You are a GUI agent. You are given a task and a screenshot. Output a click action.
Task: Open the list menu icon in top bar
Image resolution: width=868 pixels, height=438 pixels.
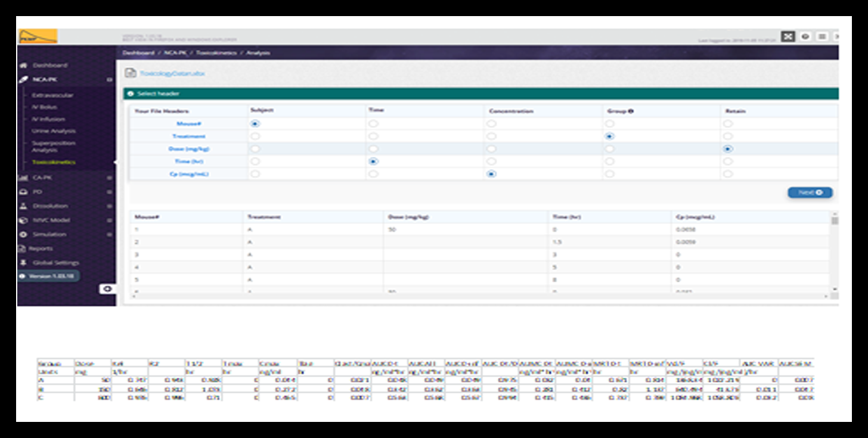point(822,36)
